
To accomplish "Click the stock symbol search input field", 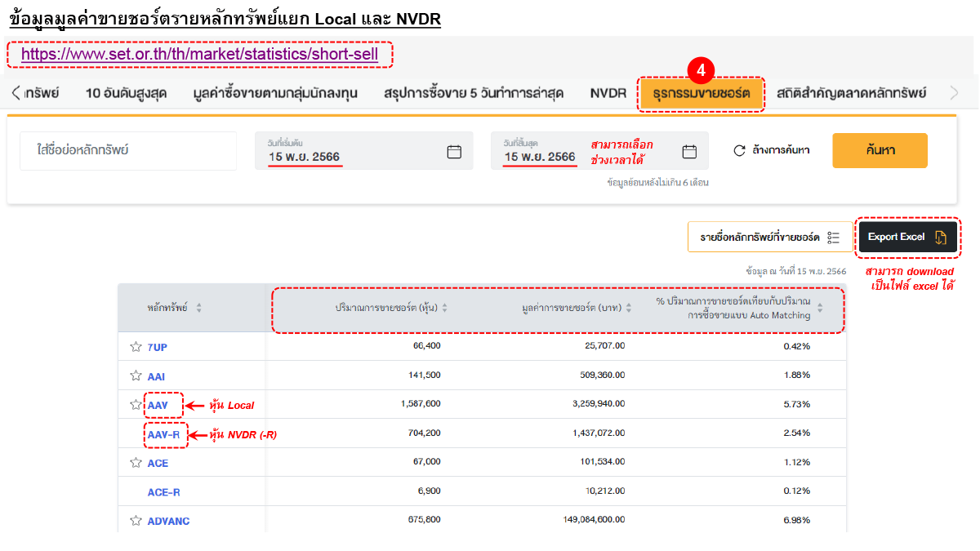I will coord(128,151).
